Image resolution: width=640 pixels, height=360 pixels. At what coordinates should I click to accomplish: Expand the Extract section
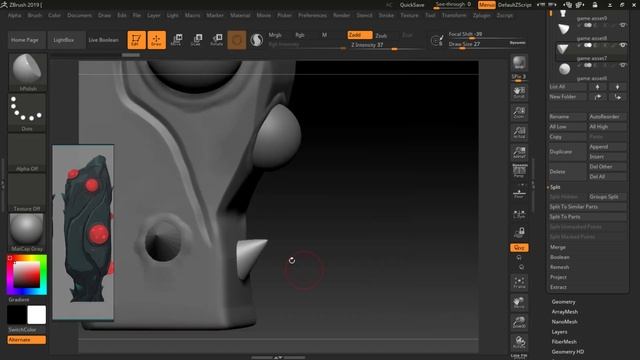558,287
